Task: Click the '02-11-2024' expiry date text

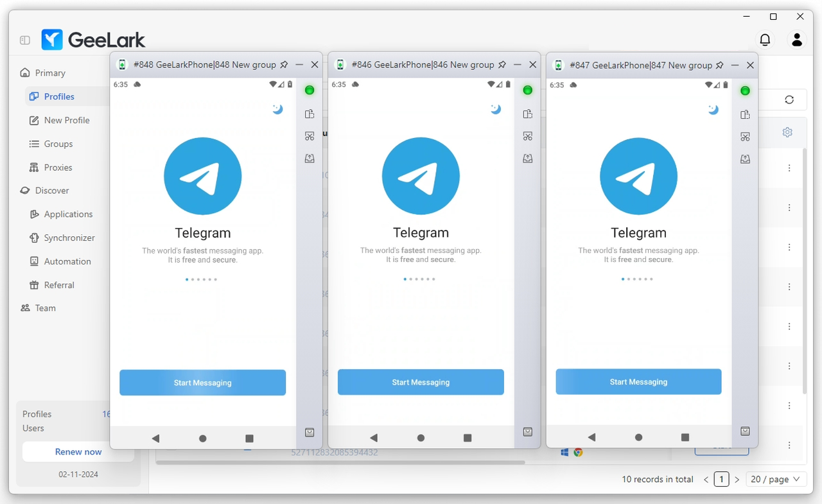Action: 78,474
